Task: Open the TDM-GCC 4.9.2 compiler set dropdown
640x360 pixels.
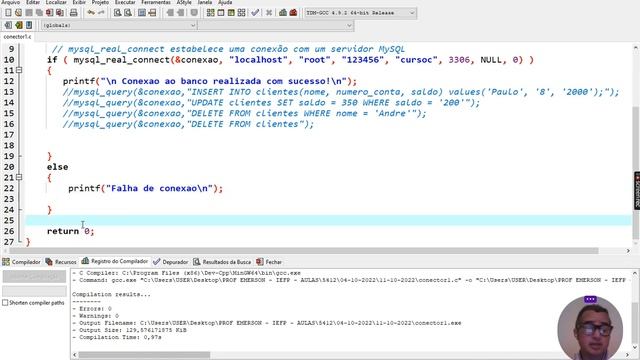Action: coord(360,13)
